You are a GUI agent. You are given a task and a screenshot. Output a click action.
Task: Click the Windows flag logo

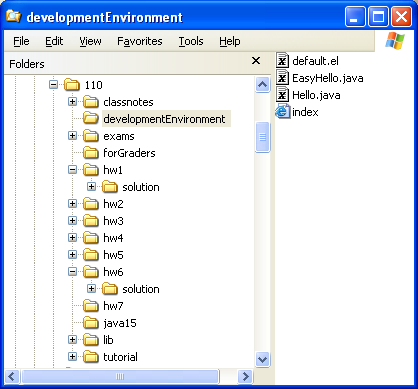(395, 41)
